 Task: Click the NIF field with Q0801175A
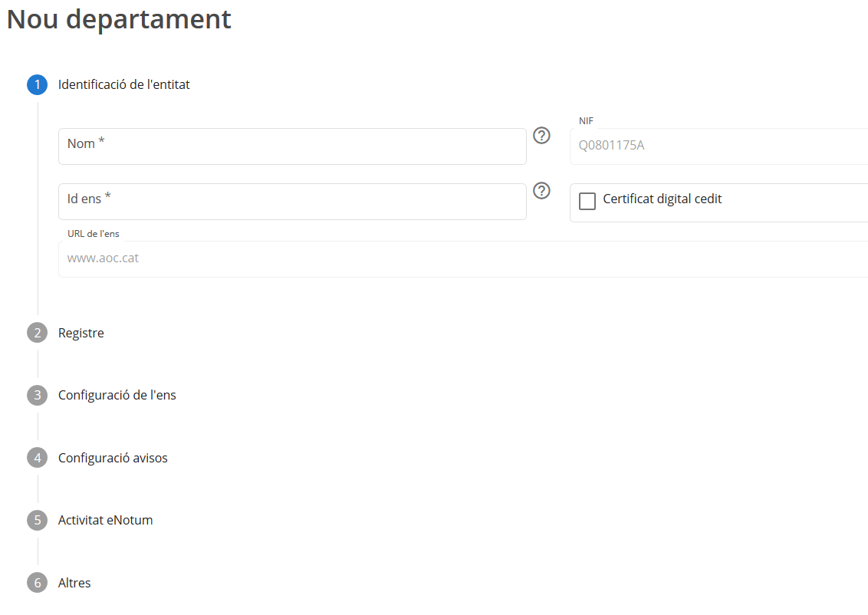click(719, 146)
